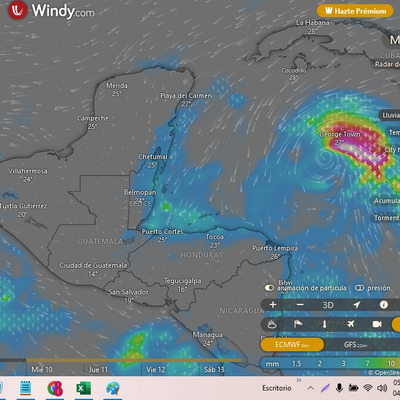Image resolution: width=400 pixels, height=400 pixels.
Task: Zoom out with the minus icon
Action: (300, 305)
